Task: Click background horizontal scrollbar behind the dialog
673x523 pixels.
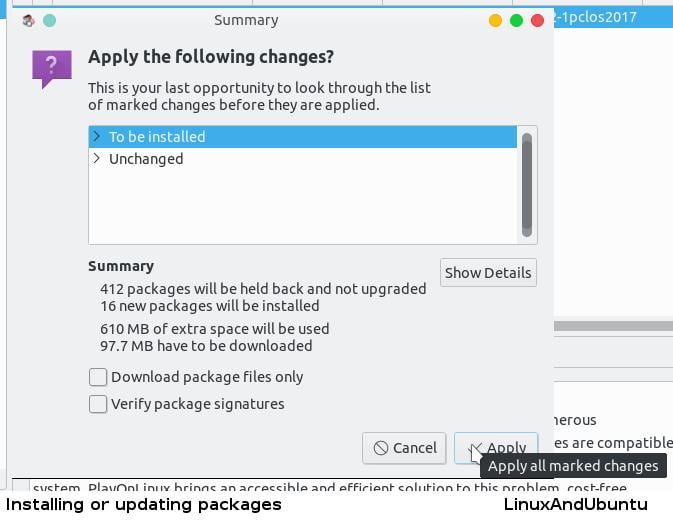Action: (612, 326)
